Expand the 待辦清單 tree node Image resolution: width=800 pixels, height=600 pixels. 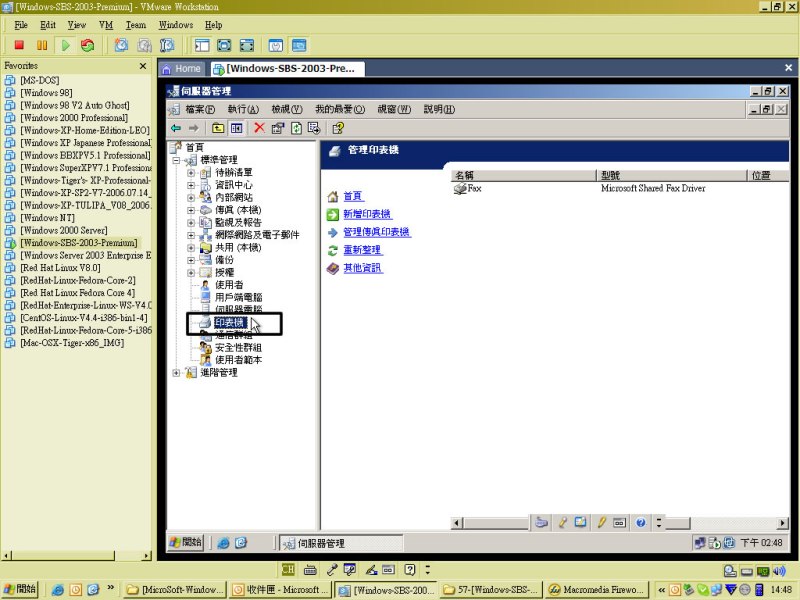tap(191, 172)
